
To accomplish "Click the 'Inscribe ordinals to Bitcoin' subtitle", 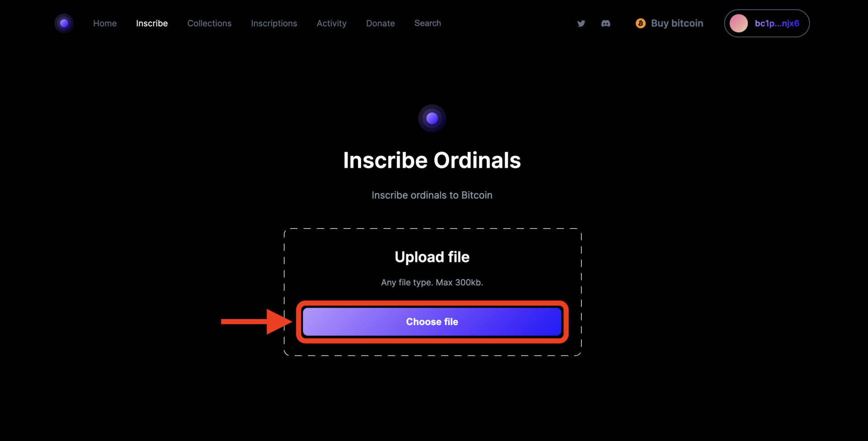I will [432, 195].
